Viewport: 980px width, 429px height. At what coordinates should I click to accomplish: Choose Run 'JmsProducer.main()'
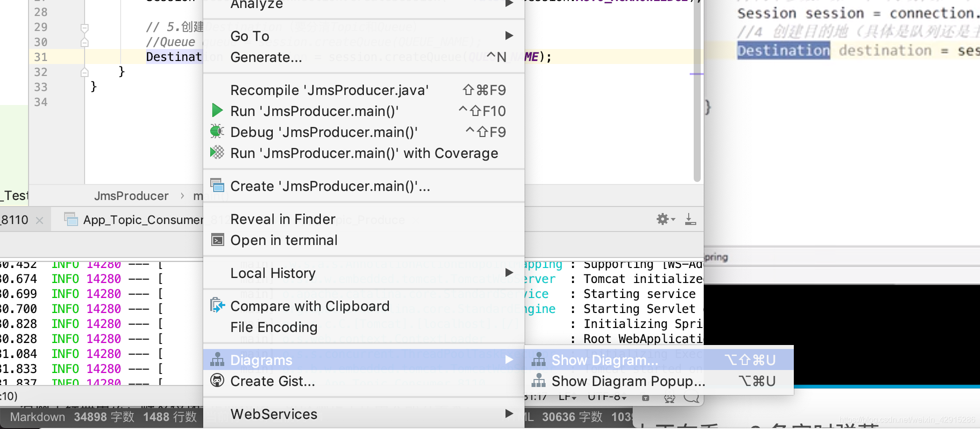point(364,111)
